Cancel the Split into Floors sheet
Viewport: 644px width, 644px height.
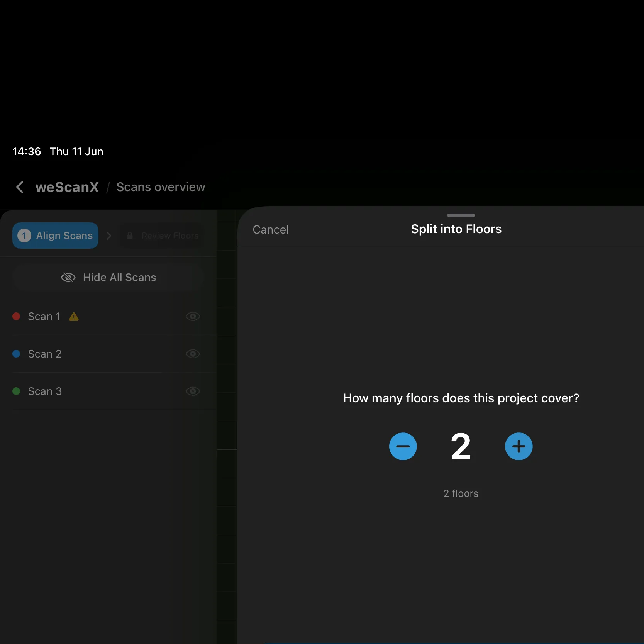click(270, 230)
